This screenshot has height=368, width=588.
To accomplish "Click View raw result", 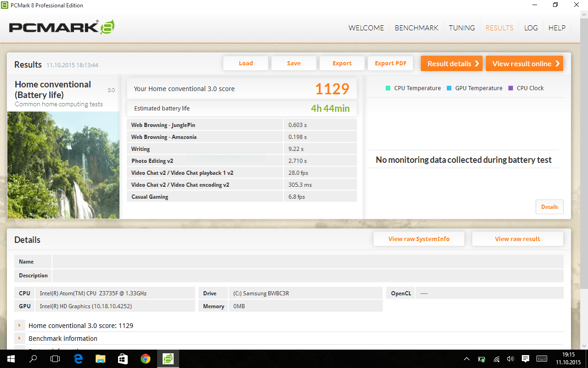I will (x=518, y=239).
